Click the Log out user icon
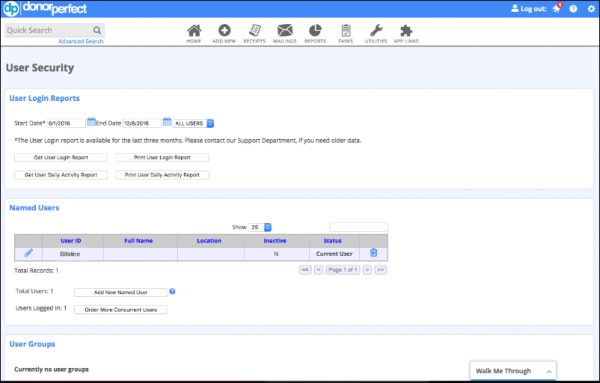This screenshot has width=600, height=383. point(515,8)
